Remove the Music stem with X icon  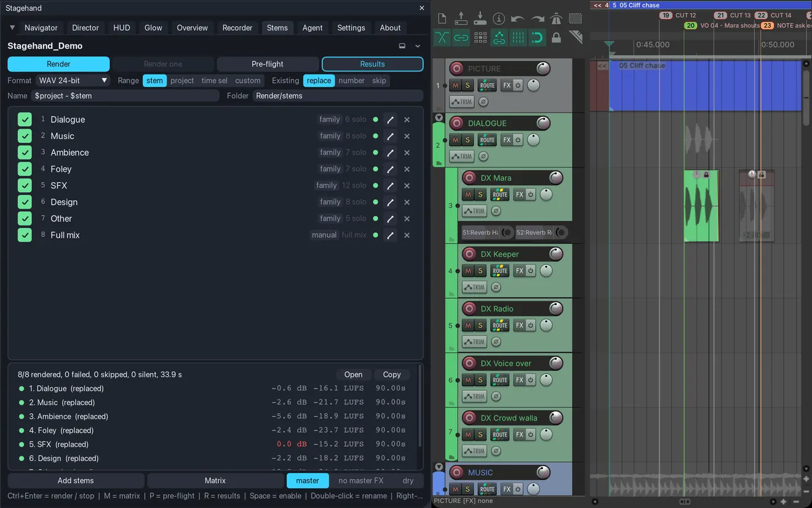[x=407, y=136]
